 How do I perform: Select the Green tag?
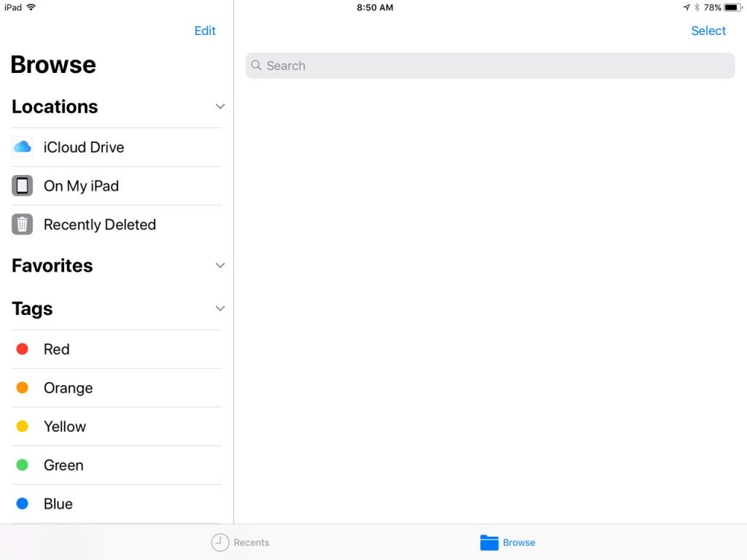63,464
